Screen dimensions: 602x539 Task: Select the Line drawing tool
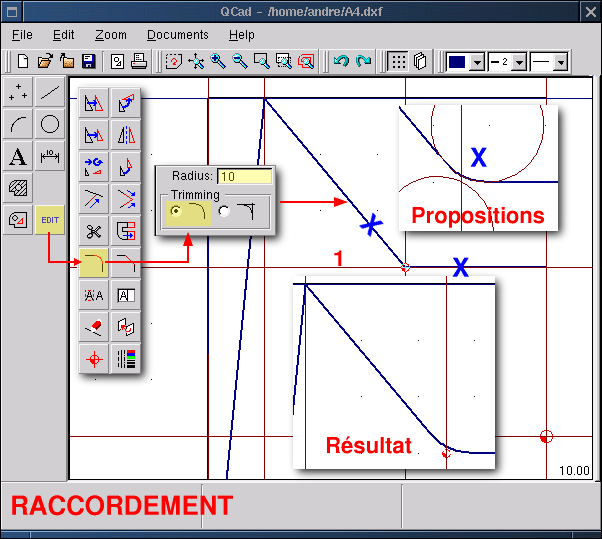click(x=50, y=93)
